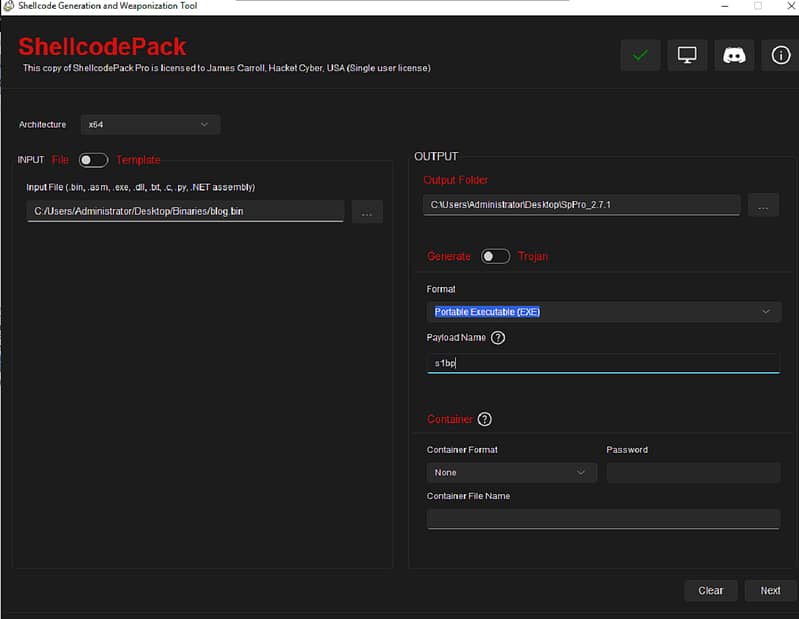Click the Next button
The height and width of the screenshot is (619, 799).
point(770,590)
